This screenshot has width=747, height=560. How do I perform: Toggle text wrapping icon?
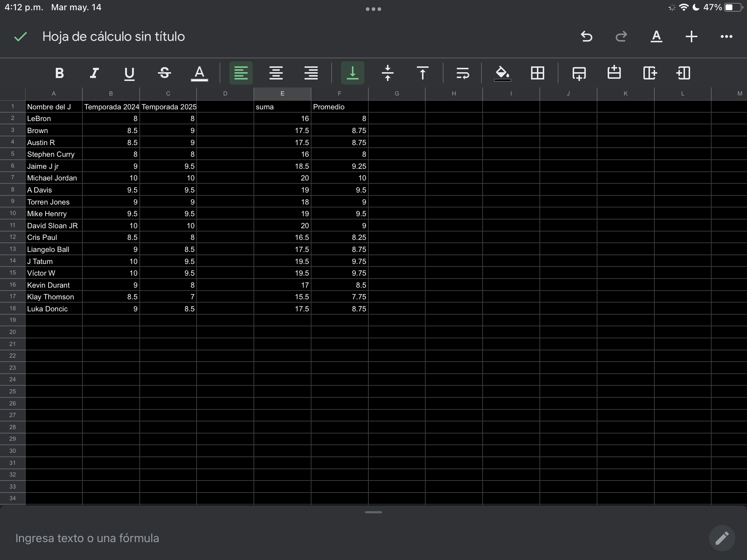(x=462, y=73)
